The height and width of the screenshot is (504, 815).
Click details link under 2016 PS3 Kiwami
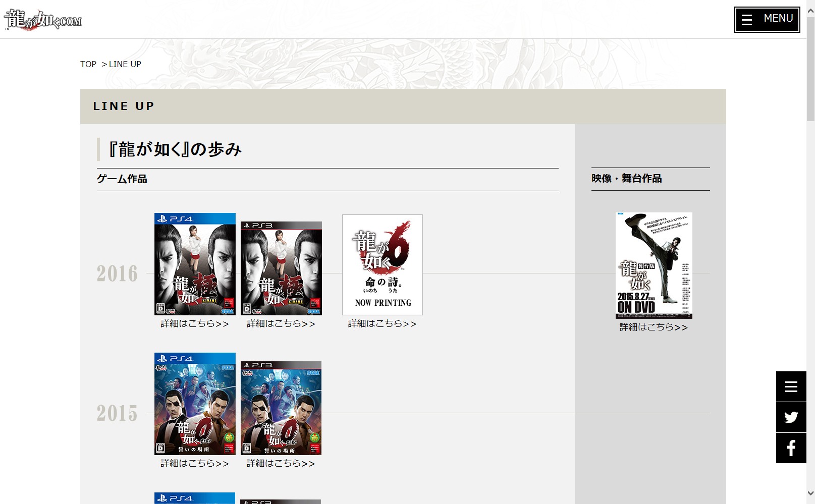pyautogui.click(x=281, y=323)
